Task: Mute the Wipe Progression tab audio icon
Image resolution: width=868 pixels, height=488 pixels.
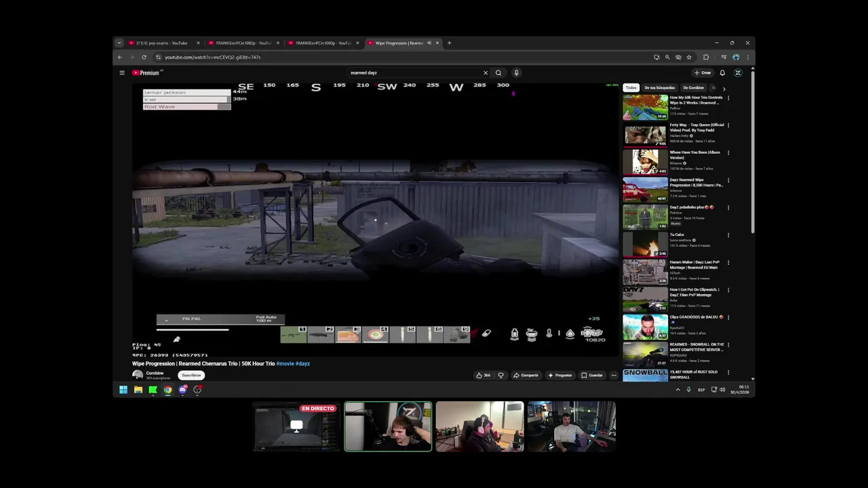Action: [x=429, y=43]
